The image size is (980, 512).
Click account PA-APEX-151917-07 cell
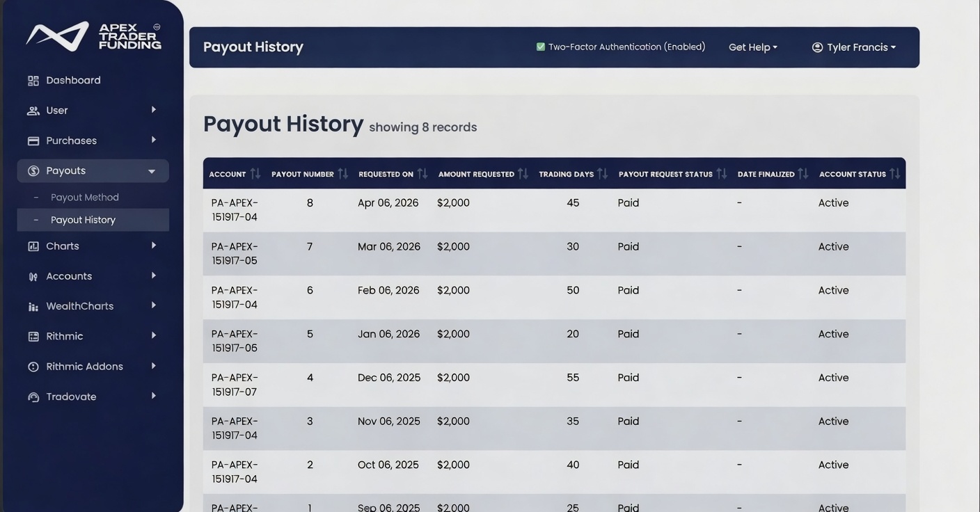pyautogui.click(x=235, y=385)
